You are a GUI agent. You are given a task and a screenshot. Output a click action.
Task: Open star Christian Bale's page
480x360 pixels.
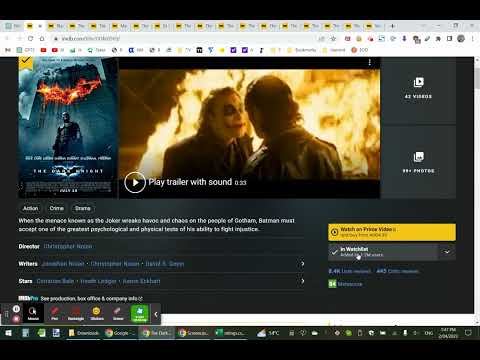coord(55,281)
